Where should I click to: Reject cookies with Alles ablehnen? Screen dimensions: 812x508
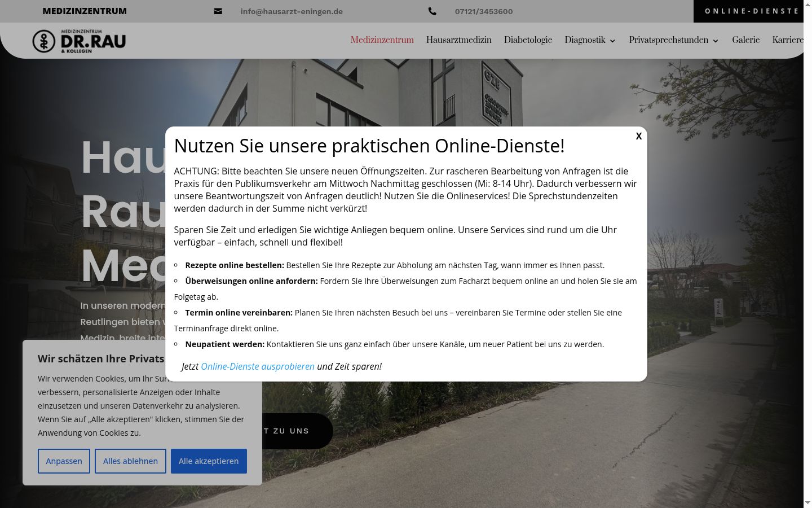pyautogui.click(x=130, y=461)
